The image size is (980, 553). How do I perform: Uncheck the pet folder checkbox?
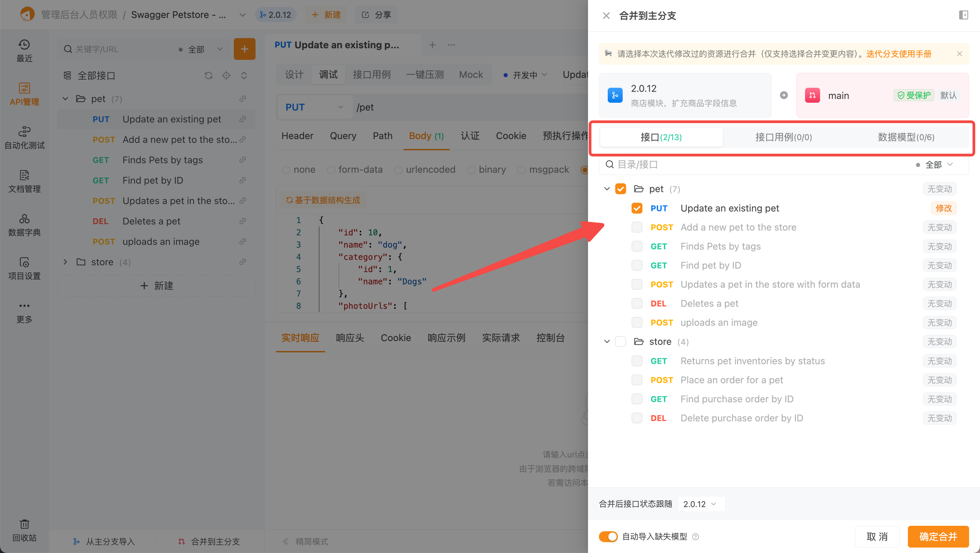coord(620,189)
